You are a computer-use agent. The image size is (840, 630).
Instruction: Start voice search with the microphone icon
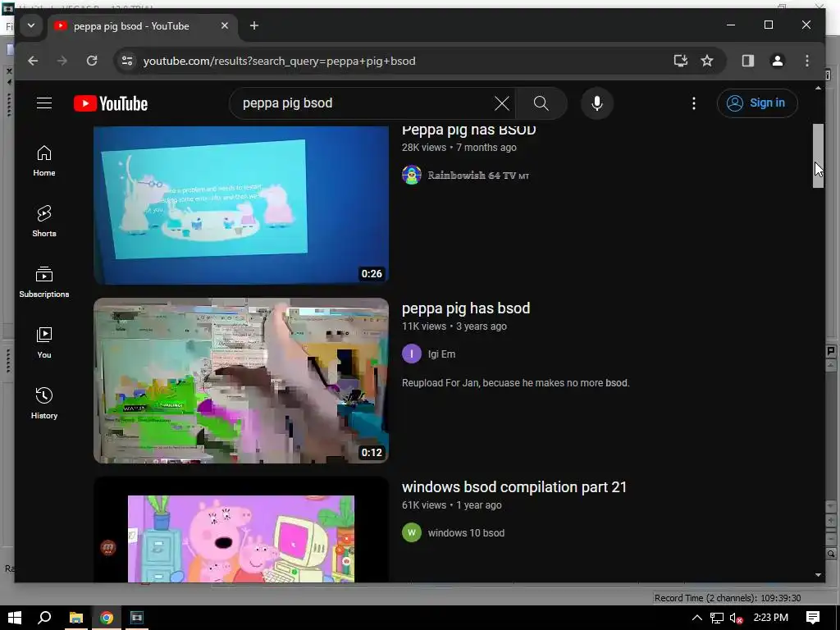(x=597, y=103)
